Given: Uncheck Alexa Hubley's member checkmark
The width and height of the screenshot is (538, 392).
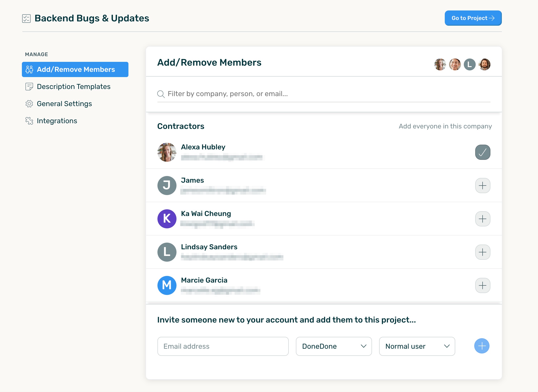Looking at the screenshot, I should 482,152.
